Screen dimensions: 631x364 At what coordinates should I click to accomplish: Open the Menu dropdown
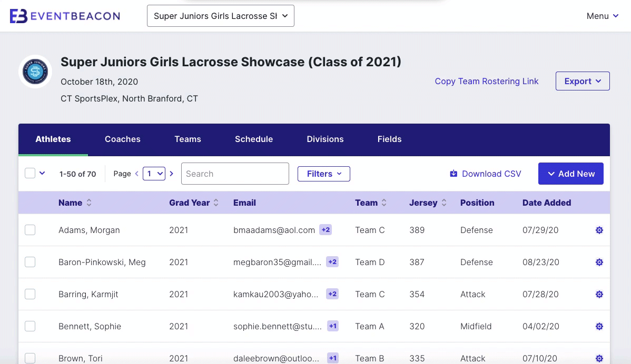pyautogui.click(x=603, y=16)
